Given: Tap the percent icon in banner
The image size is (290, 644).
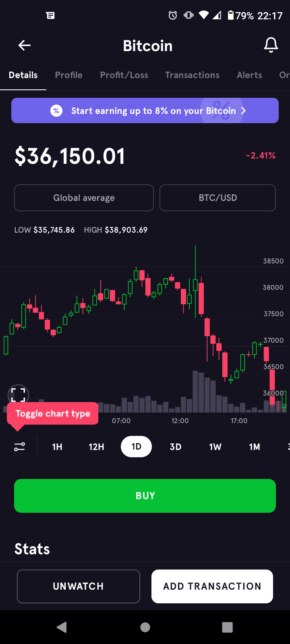Looking at the screenshot, I should point(56,111).
